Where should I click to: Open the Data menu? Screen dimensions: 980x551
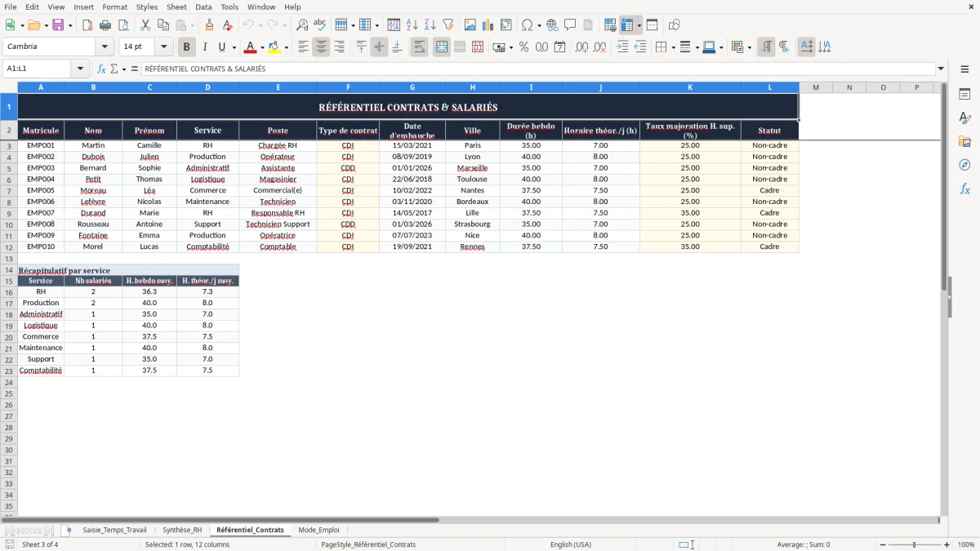point(203,7)
